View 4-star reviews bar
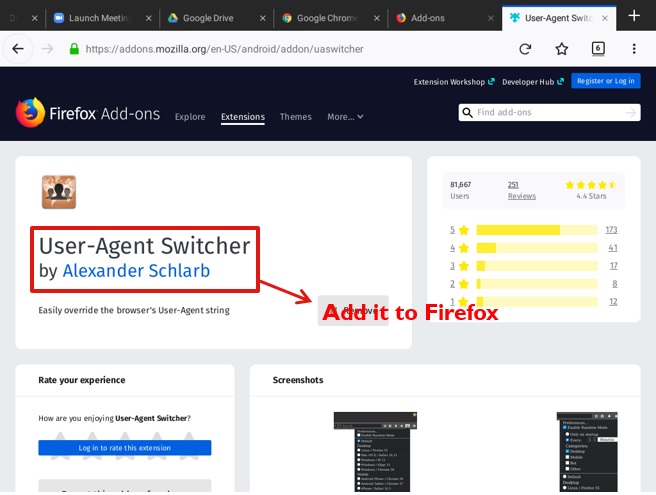Image resolution: width=656 pixels, height=495 pixels. click(537, 248)
